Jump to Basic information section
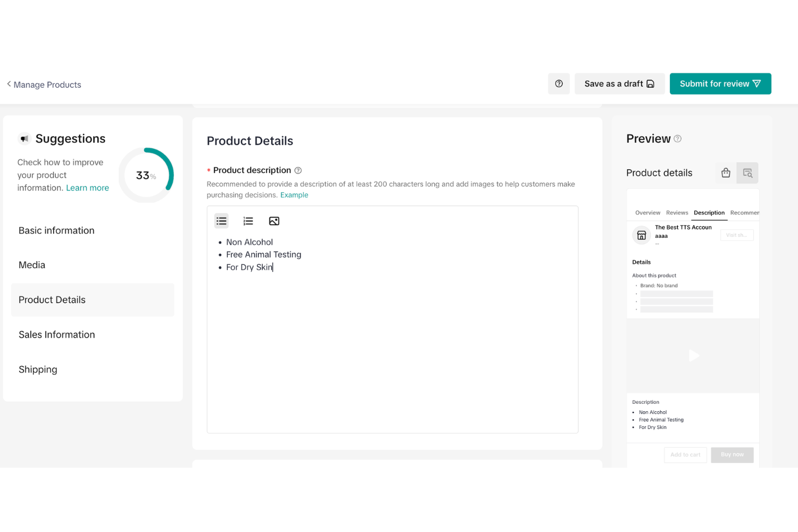Viewport: 798px width, 532px height. coord(56,230)
